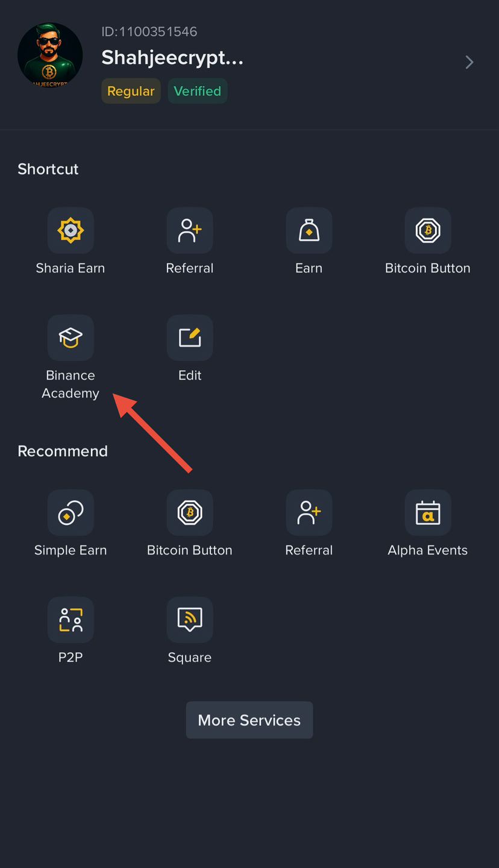Image resolution: width=499 pixels, height=868 pixels.
Task: Tap the Edit shortcuts icon
Action: (x=190, y=338)
